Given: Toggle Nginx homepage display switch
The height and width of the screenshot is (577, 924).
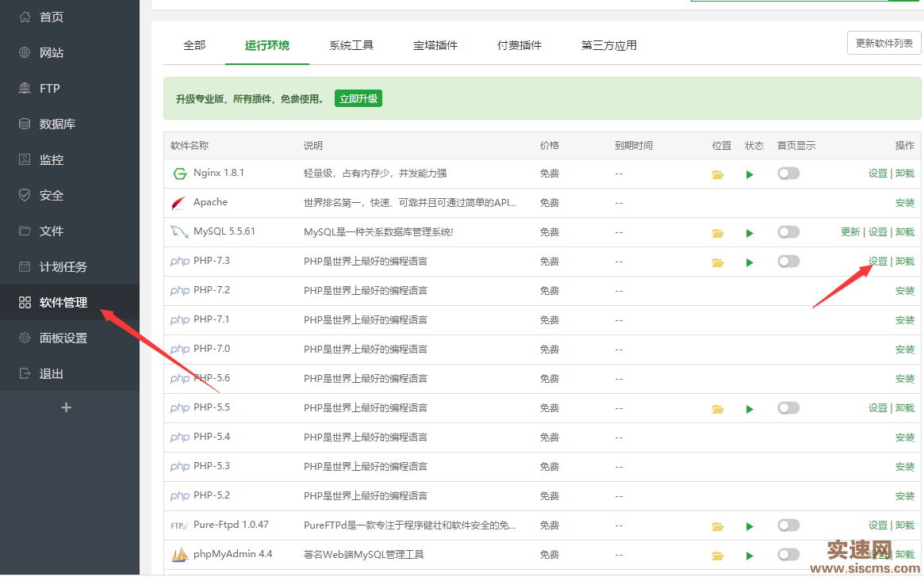Looking at the screenshot, I should [x=788, y=173].
